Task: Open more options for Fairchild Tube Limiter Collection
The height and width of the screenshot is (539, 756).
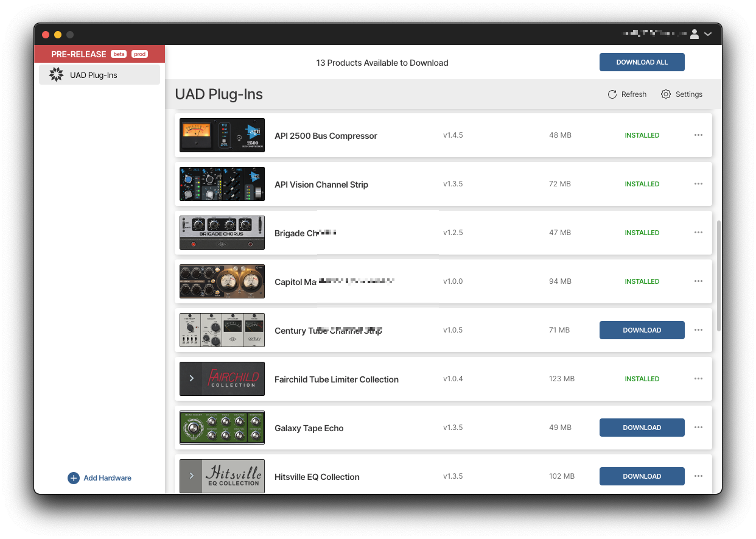Action: point(698,379)
